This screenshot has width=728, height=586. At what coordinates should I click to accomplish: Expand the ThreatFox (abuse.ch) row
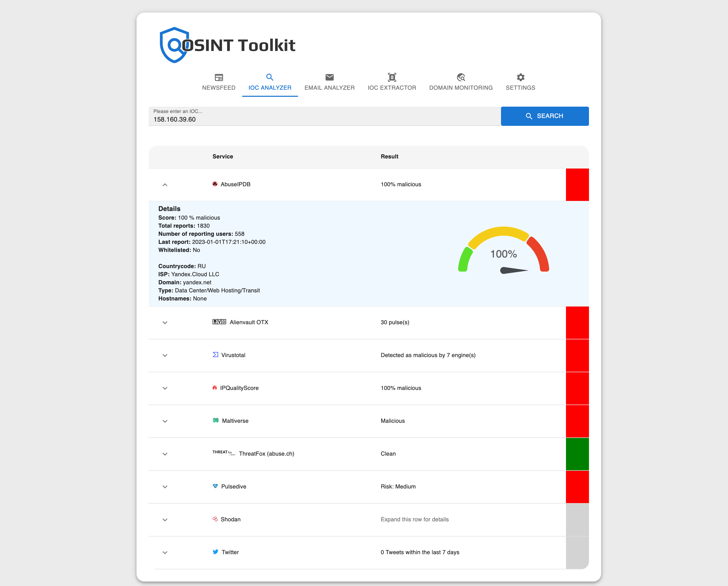165,454
